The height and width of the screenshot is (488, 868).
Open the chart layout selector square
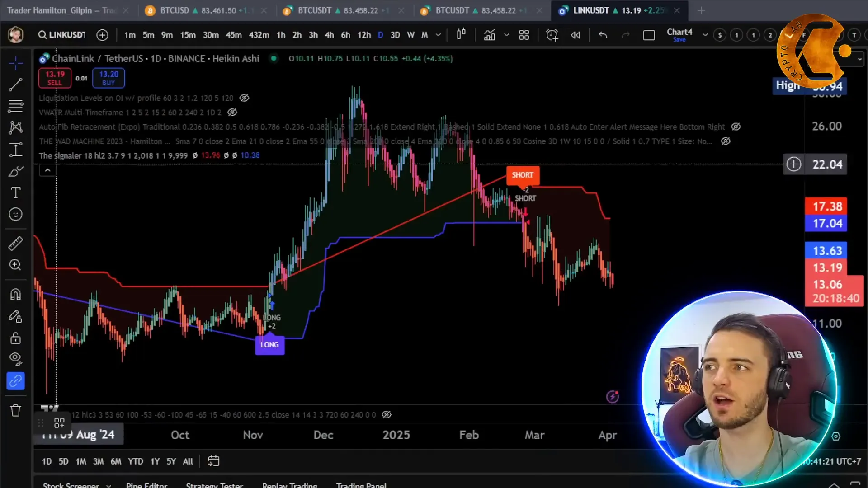point(649,35)
